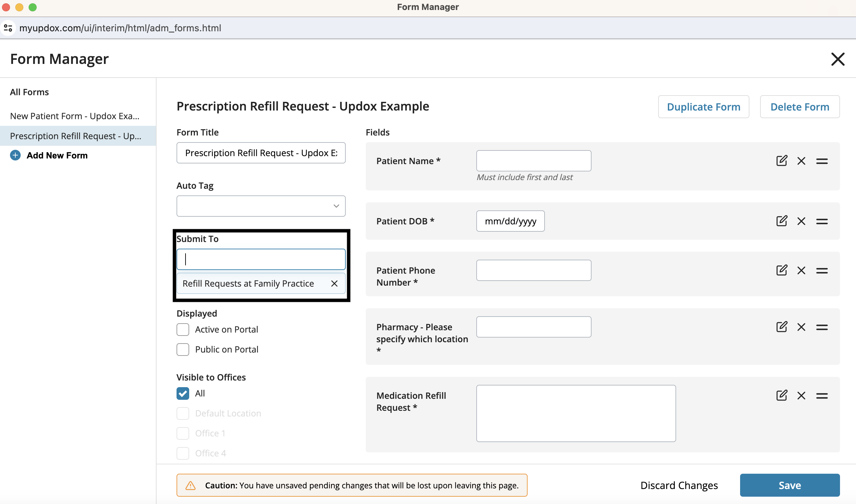
Task: Click the Patient DOB date picker field
Action: pyautogui.click(x=510, y=221)
